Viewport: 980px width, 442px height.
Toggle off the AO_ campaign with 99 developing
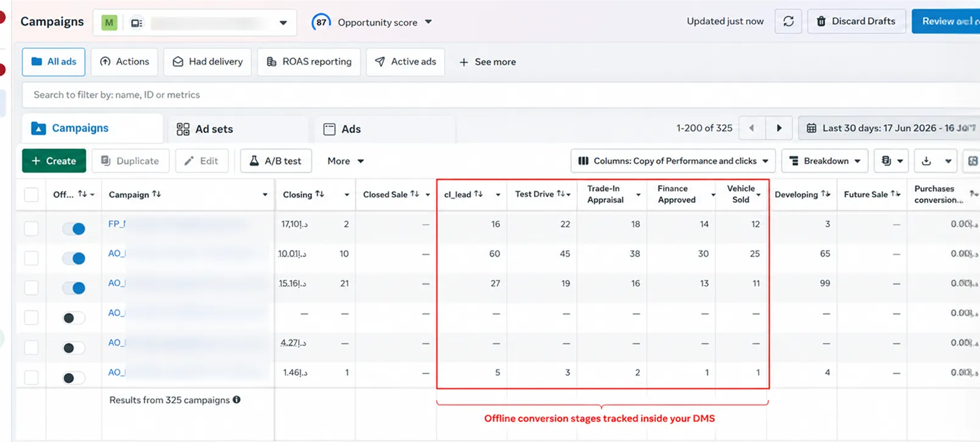[x=74, y=288]
